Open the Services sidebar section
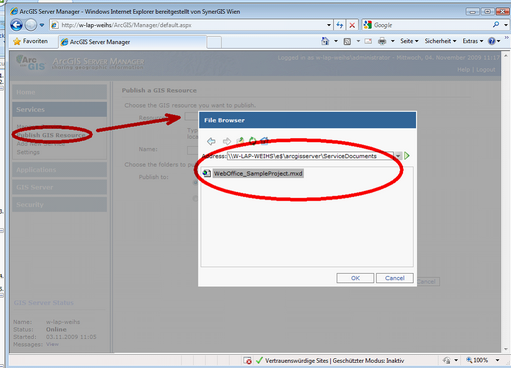 [x=60, y=109]
